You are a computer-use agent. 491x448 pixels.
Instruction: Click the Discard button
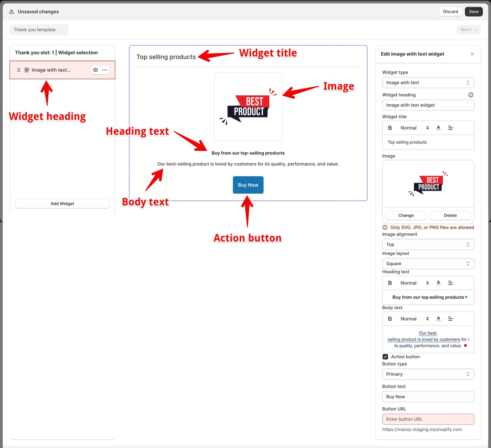click(x=450, y=12)
